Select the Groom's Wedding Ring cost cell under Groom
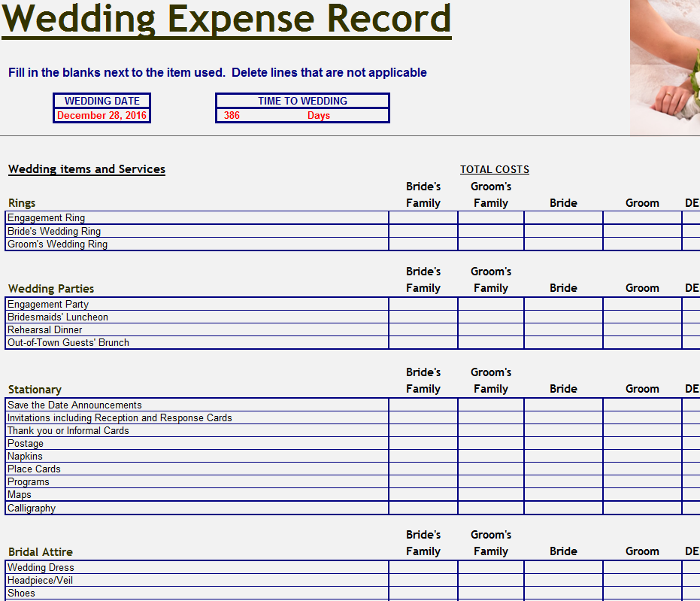700x601 pixels. coord(641,244)
